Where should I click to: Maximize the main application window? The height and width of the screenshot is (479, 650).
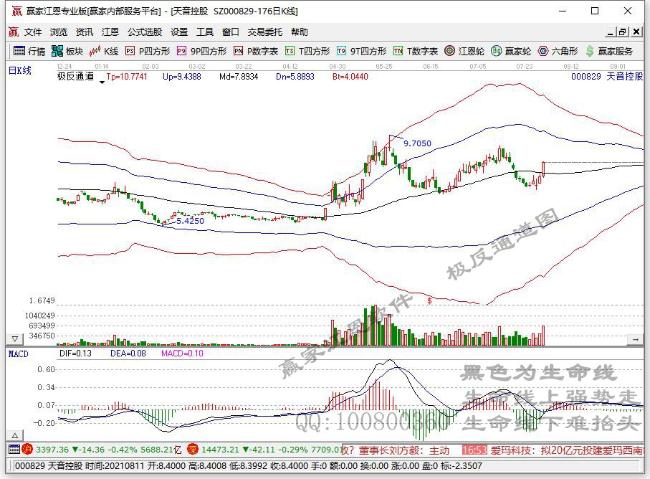pos(595,11)
